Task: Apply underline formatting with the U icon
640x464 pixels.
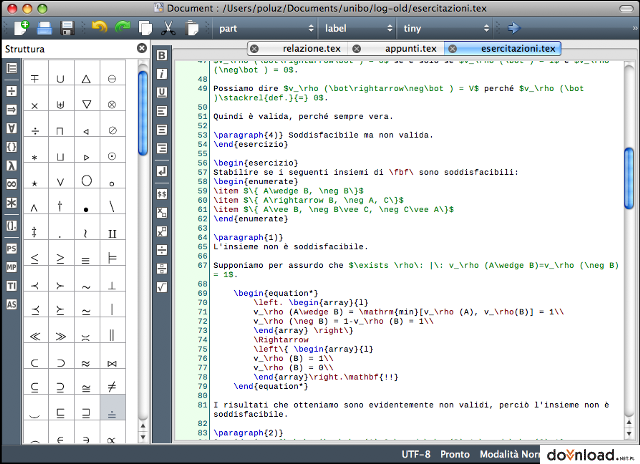Action: click(x=162, y=92)
